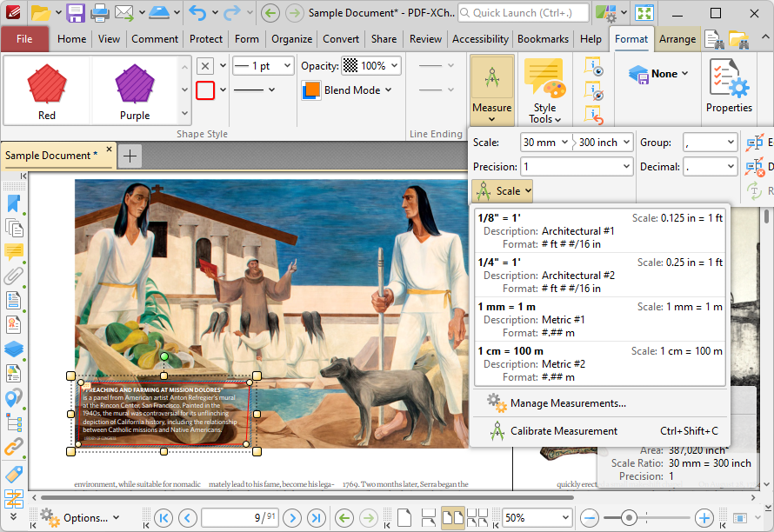Open Signatures pane in left sidebar
The height and width of the screenshot is (532, 774).
click(14, 325)
